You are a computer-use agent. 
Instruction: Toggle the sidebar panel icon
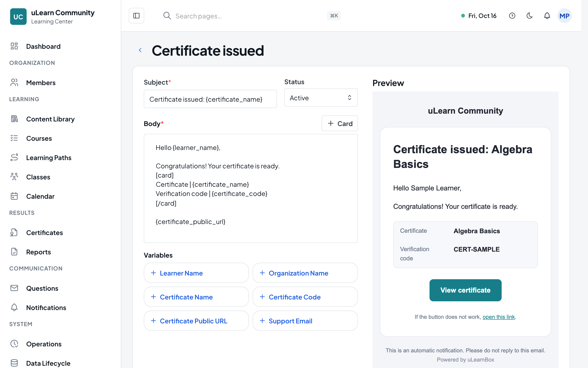pyautogui.click(x=136, y=16)
